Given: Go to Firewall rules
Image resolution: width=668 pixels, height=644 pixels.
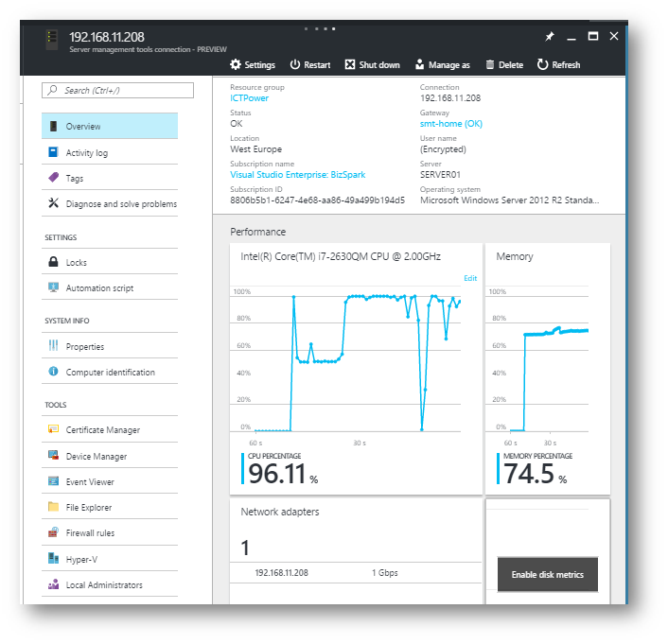Looking at the screenshot, I should pyautogui.click(x=90, y=533).
